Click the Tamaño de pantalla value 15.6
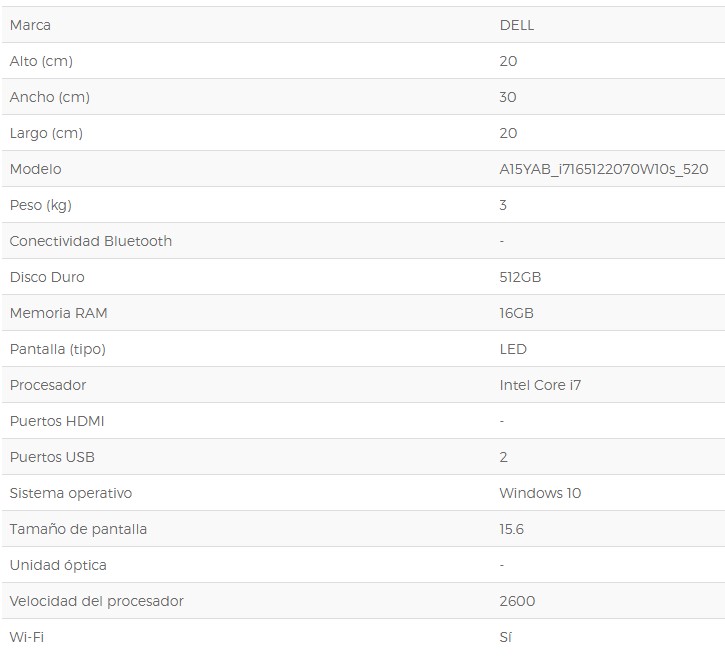Viewport: 725px width, 657px height. pyautogui.click(x=511, y=529)
